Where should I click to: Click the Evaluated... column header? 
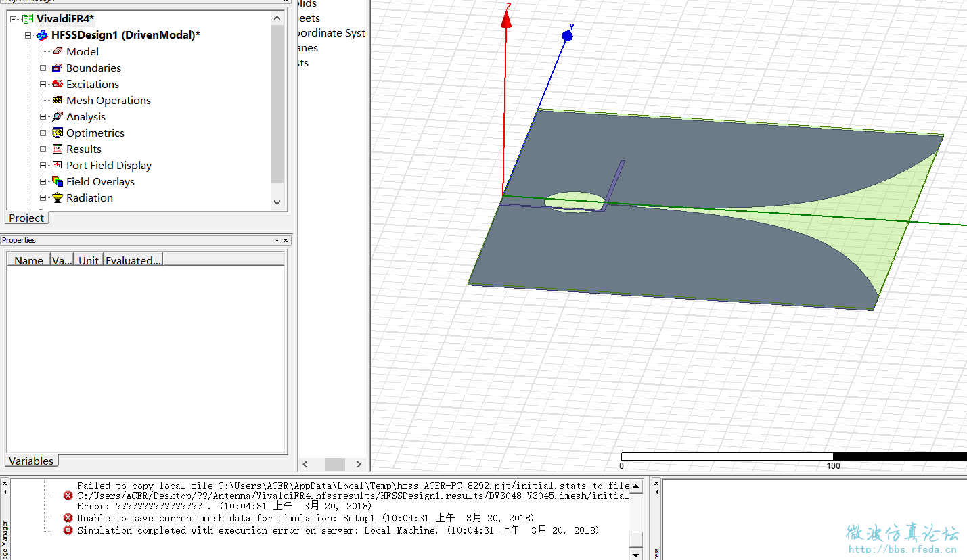(x=133, y=260)
